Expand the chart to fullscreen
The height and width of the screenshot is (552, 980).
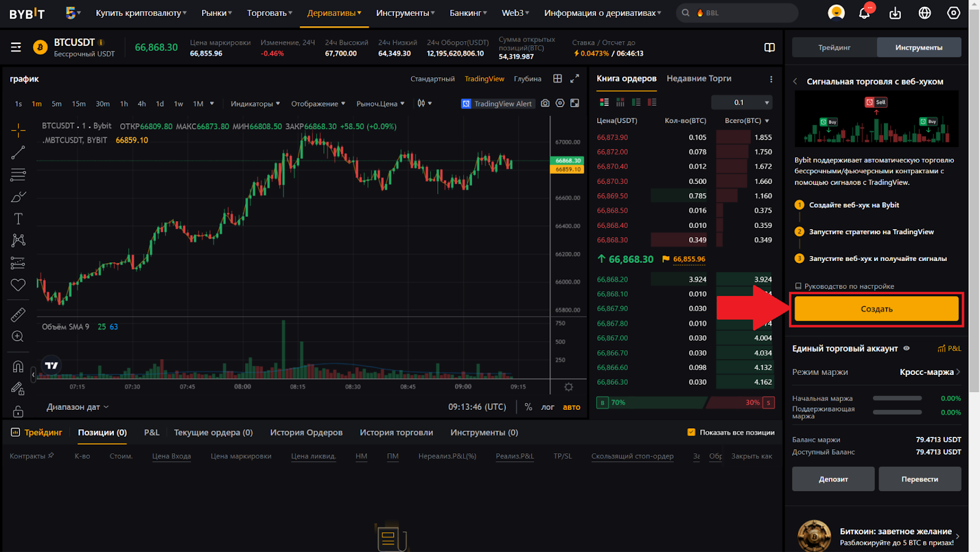click(x=575, y=104)
